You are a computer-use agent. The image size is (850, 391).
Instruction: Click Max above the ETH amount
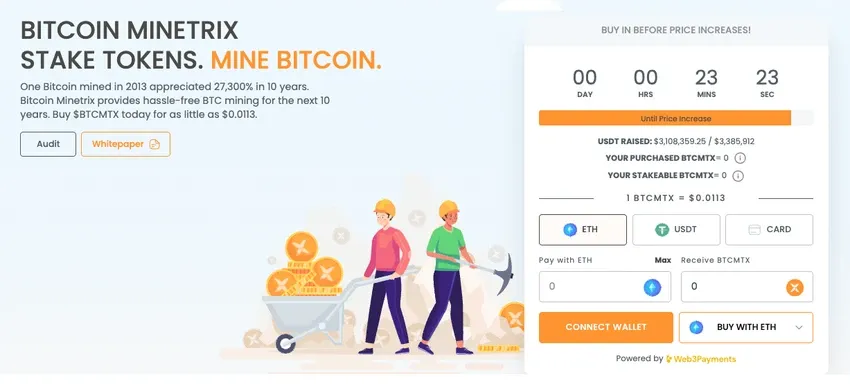pos(662,260)
